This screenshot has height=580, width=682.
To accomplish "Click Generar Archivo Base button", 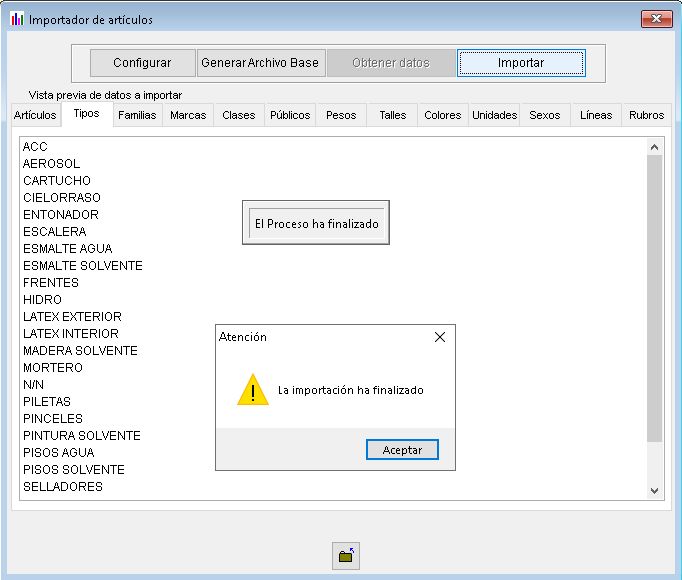I will pos(260,63).
